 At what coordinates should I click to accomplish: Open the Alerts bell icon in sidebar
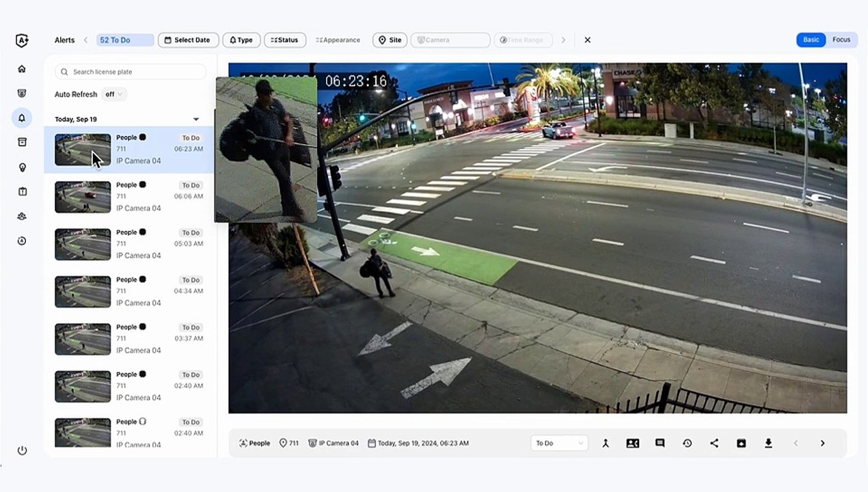22,118
